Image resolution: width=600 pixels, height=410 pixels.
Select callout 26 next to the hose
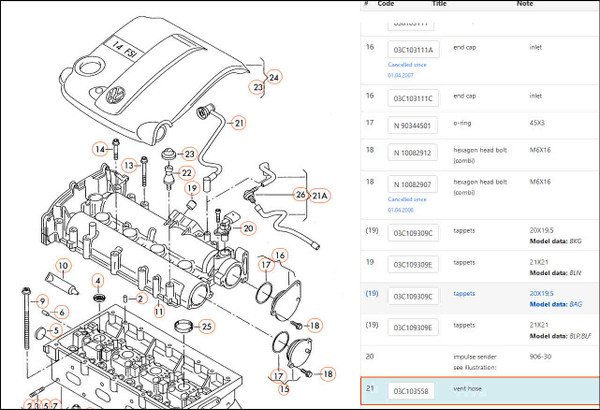[x=301, y=194]
